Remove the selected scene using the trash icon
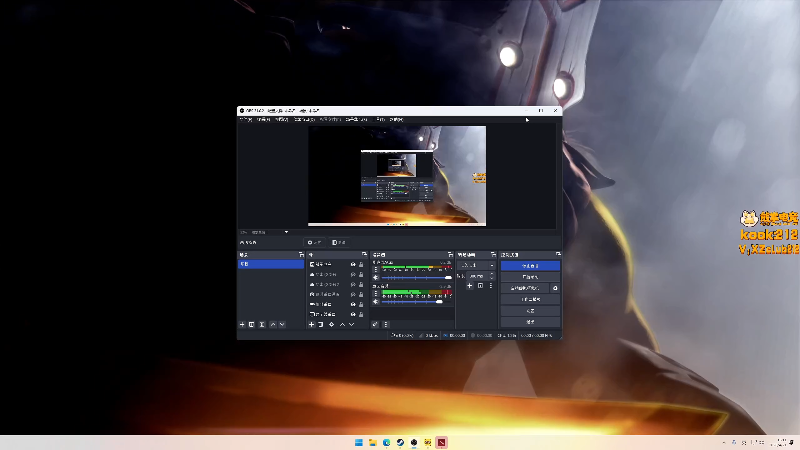This screenshot has height=450, width=800. pyautogui.click(x=252, y=325)
